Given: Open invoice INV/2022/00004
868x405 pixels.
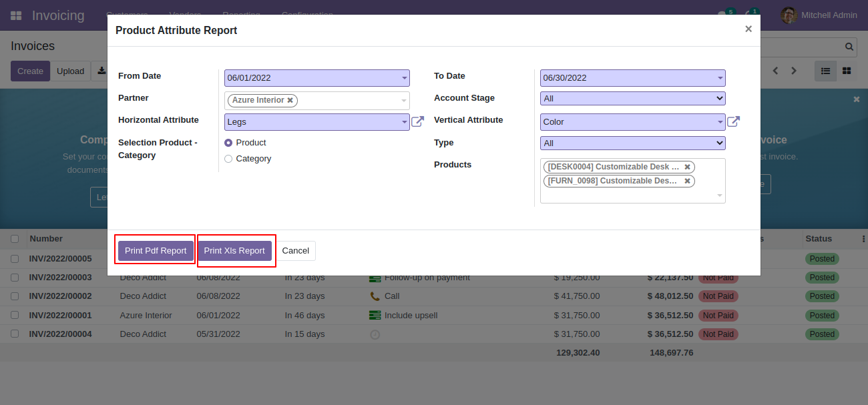Looking at the screenshot, I should click(60, 334).
